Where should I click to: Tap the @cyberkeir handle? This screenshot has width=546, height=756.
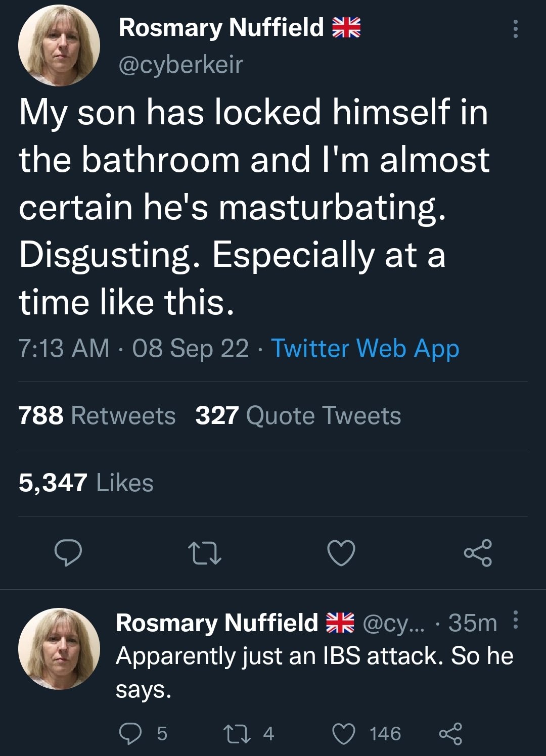(x=180, y=65)
